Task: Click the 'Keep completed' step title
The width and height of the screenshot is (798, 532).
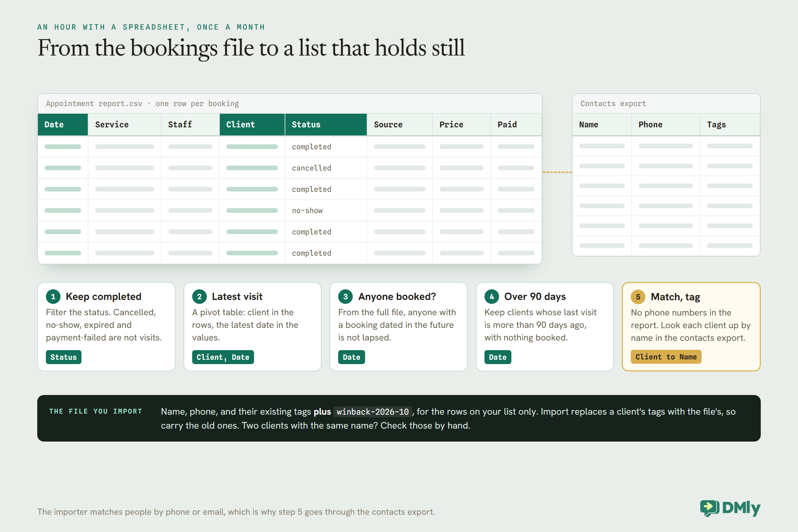Action: tap(103, 297)
